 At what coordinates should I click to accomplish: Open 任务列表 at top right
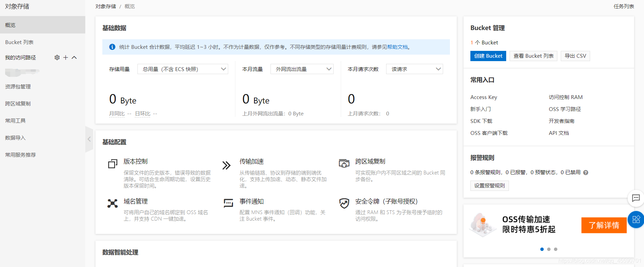pos(624,6)
